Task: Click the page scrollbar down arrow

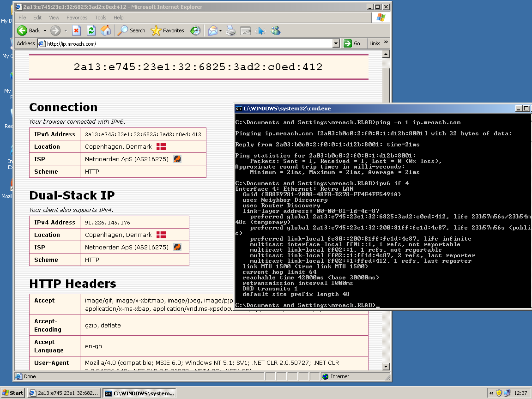Action: [386, 366]
